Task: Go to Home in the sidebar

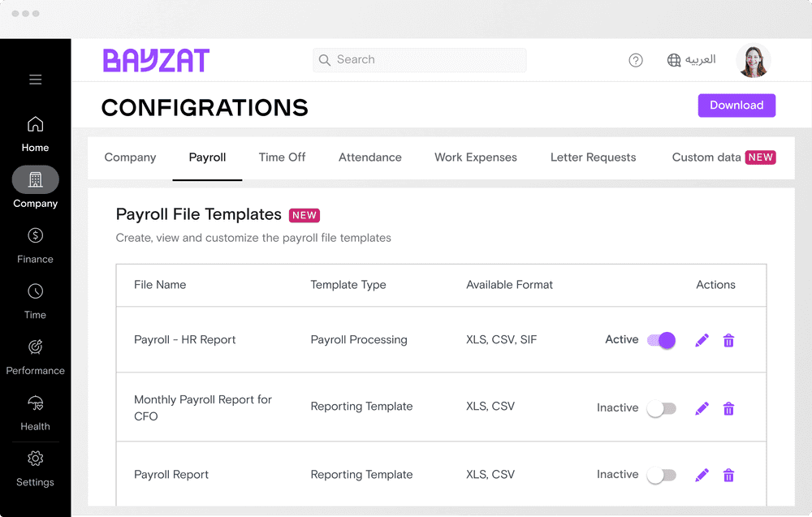Action: coord(35,125)
